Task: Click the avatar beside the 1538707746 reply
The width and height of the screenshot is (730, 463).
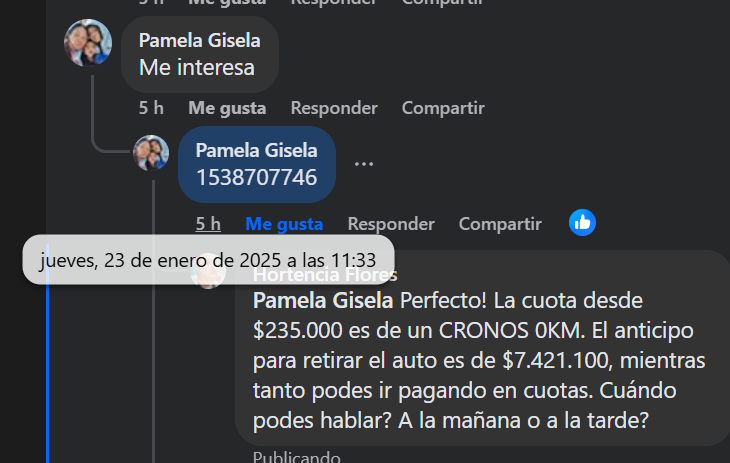Action: (151, 153)
